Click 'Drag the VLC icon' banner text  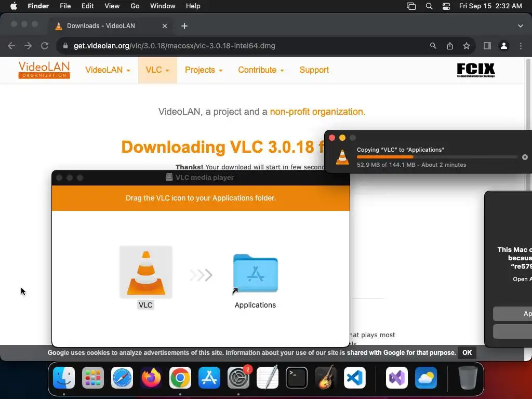(201, 198)
